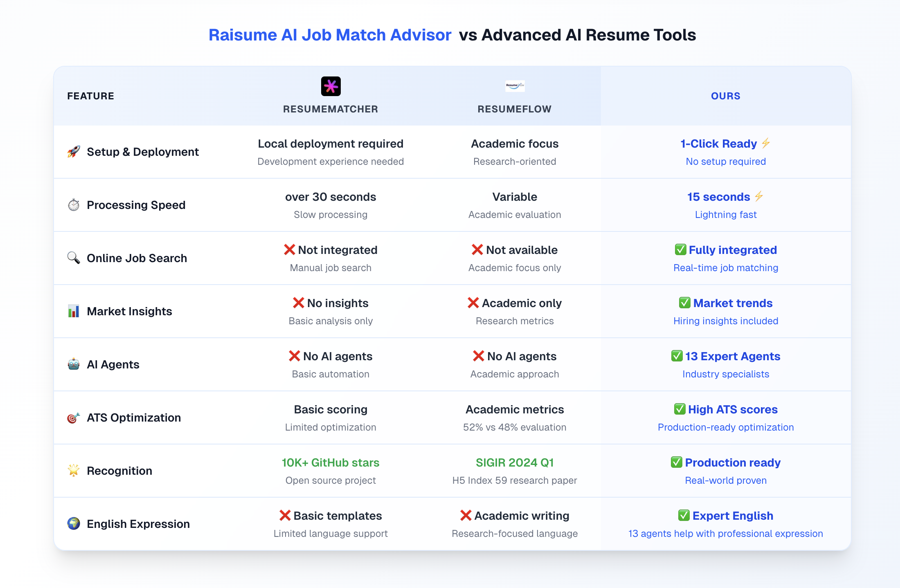Image resolution: width=900 pixels, height=588 pixels.
Task: Click the robot icon beside AI Agents
Action: [74, 364]
